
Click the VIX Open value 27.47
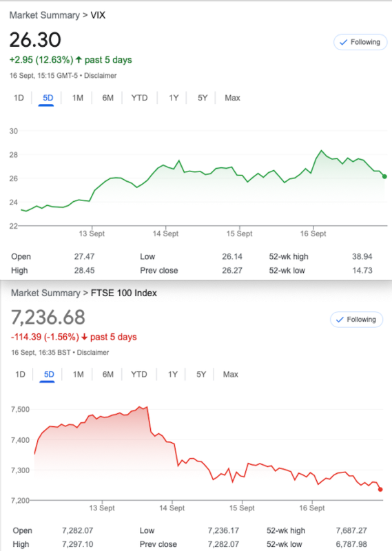[84, 256]
